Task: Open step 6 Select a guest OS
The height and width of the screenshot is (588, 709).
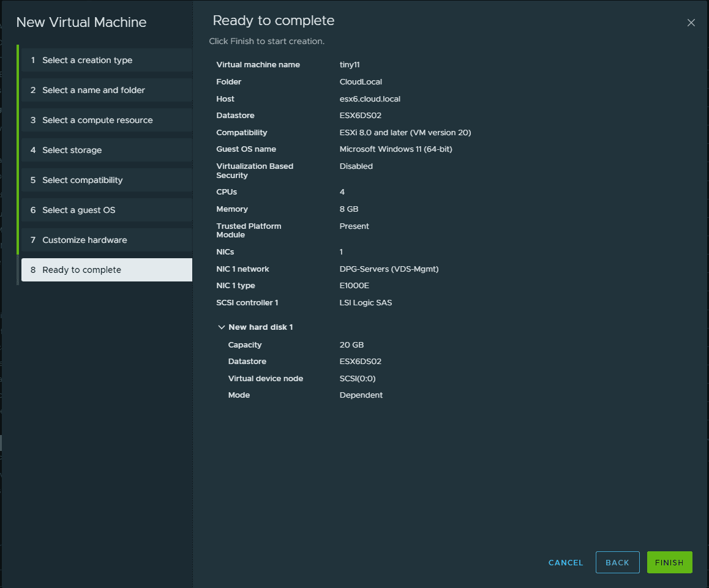Action: (78, 210)
